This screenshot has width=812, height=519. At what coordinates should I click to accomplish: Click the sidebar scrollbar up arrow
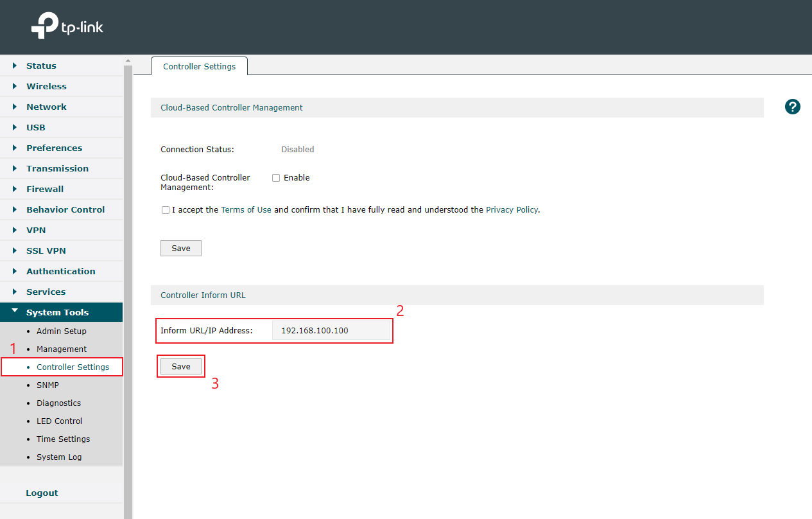(x=128, y=60)
